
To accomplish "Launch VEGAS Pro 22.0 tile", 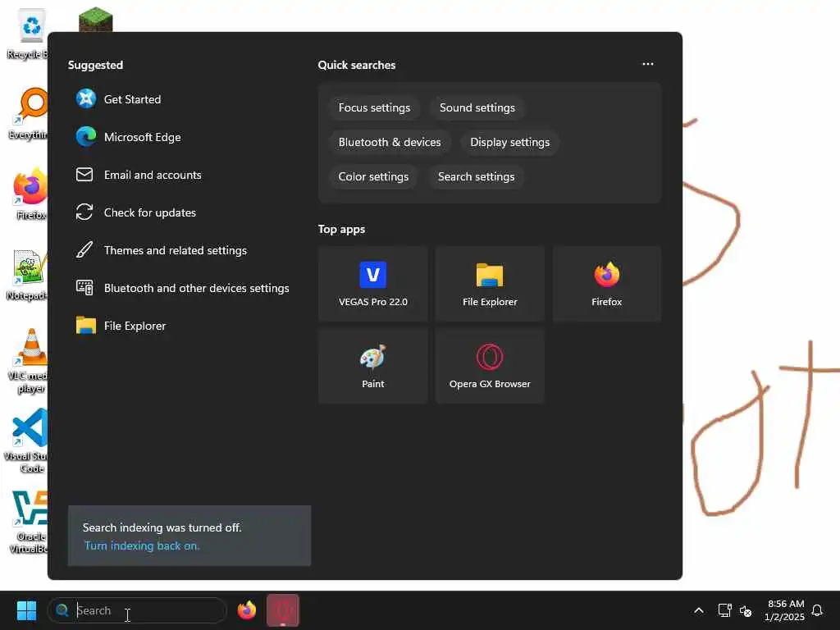I will [373, 284].
